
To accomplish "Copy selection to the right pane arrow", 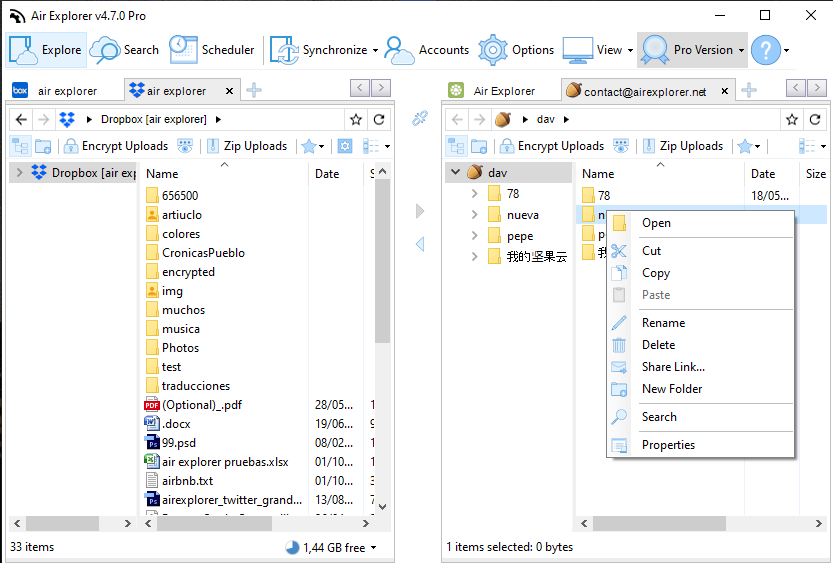I will (x=420, y=211).
